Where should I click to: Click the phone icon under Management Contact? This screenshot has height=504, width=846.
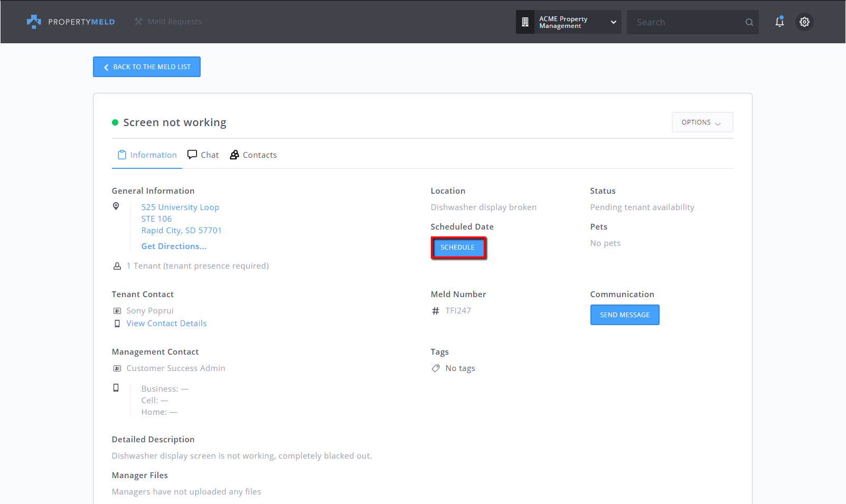117,387
